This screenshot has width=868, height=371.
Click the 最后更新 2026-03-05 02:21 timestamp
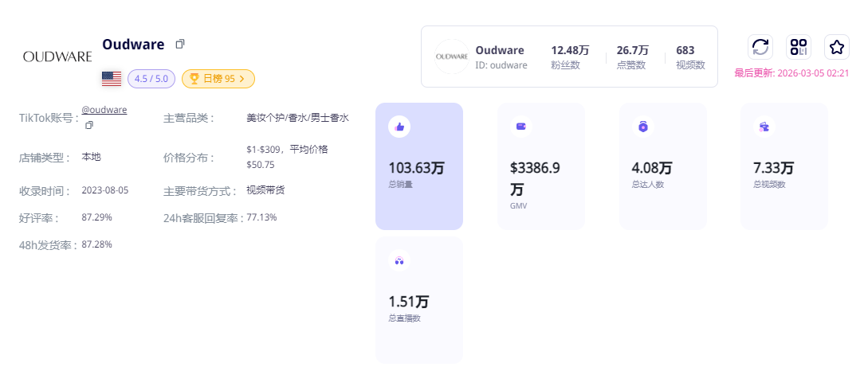click(x=791, y=73)
